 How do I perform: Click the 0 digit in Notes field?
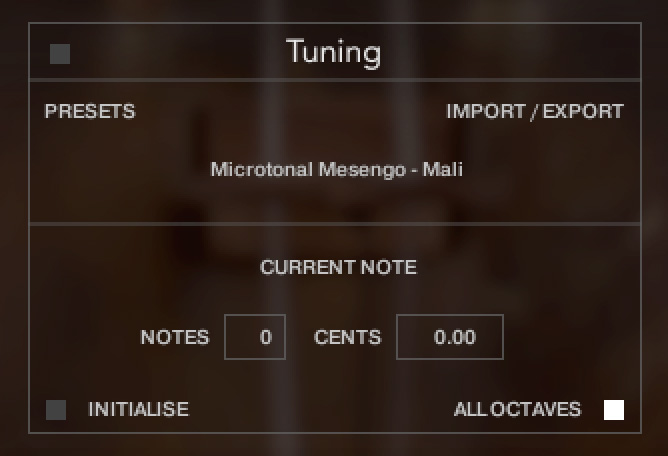[x=266, y=337]
